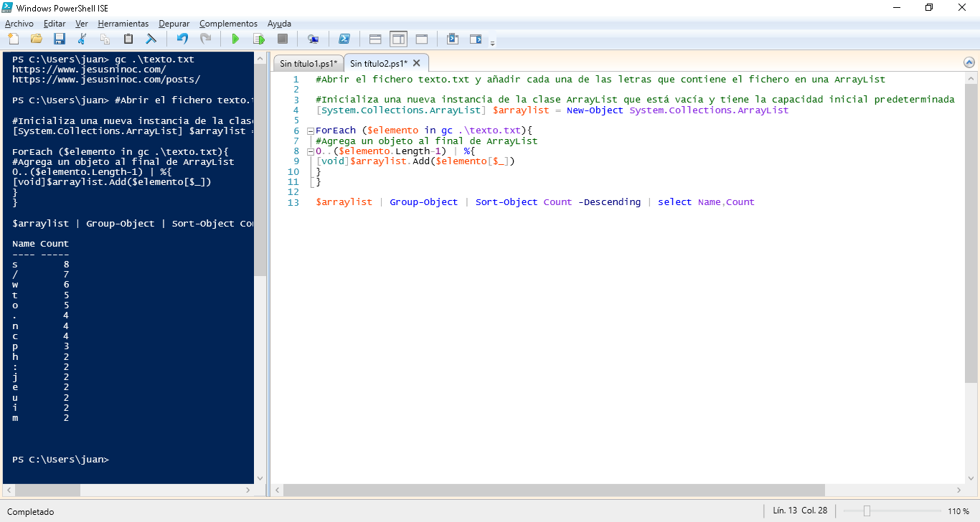The width and height of the screenshot is (980, 522).
Task: Collapse the ForEach block on line 6
Action: coord(310,131)
